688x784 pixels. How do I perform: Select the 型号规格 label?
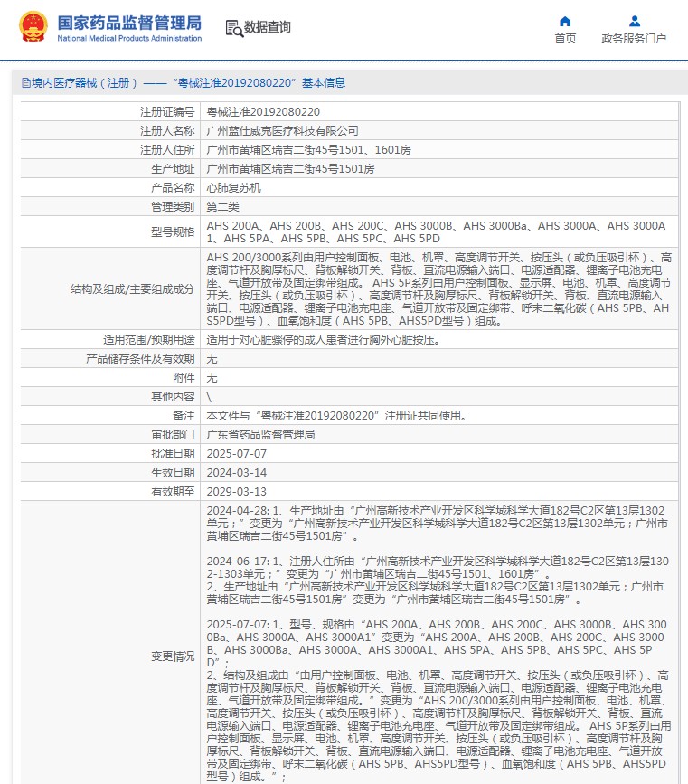coord(173,232)
